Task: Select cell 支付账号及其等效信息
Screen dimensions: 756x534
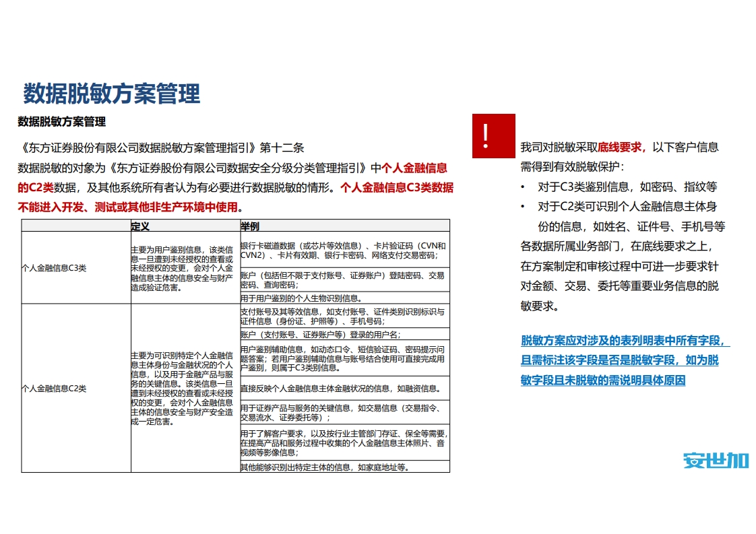Action: (x=345, y=316)
